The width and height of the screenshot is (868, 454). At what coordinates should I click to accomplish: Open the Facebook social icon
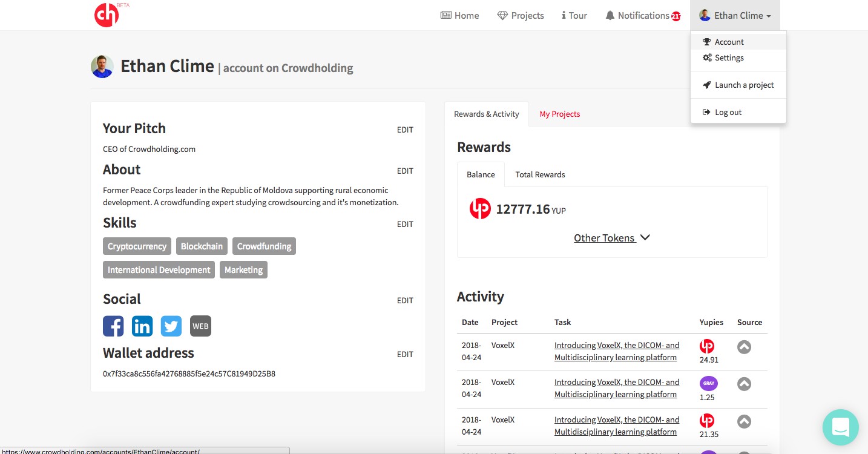coord(113,326)
